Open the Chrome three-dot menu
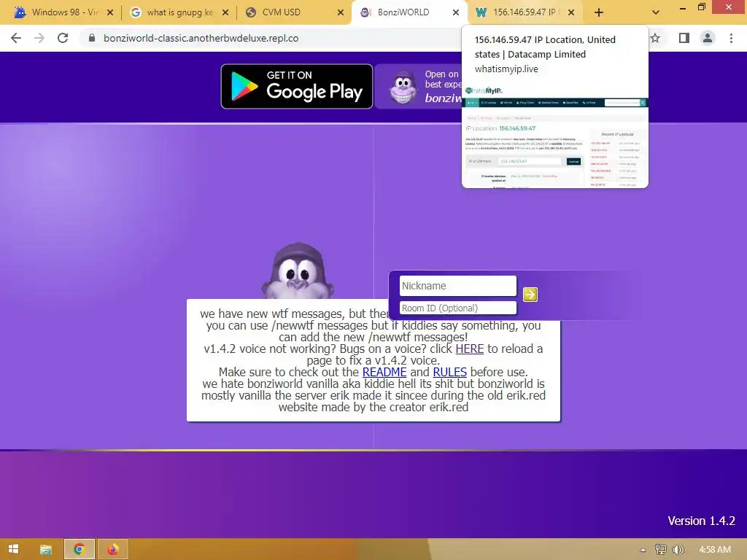The width and height of the screenshot is (747, 560). [731, 38]
